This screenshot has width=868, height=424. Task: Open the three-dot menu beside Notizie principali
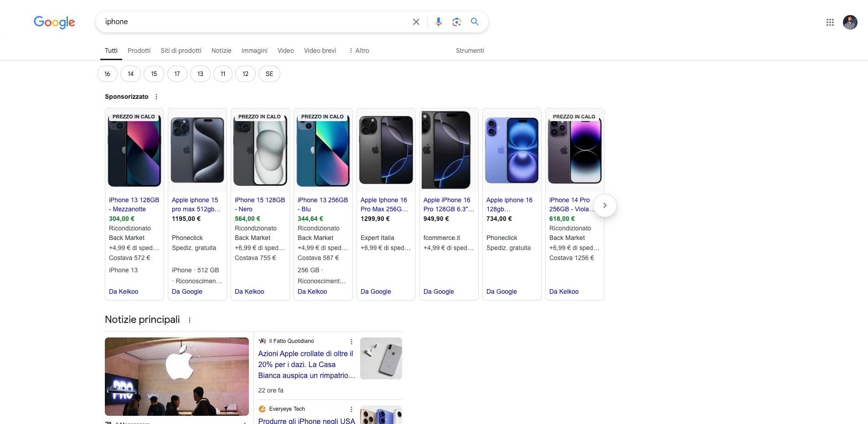coord(190,320)
